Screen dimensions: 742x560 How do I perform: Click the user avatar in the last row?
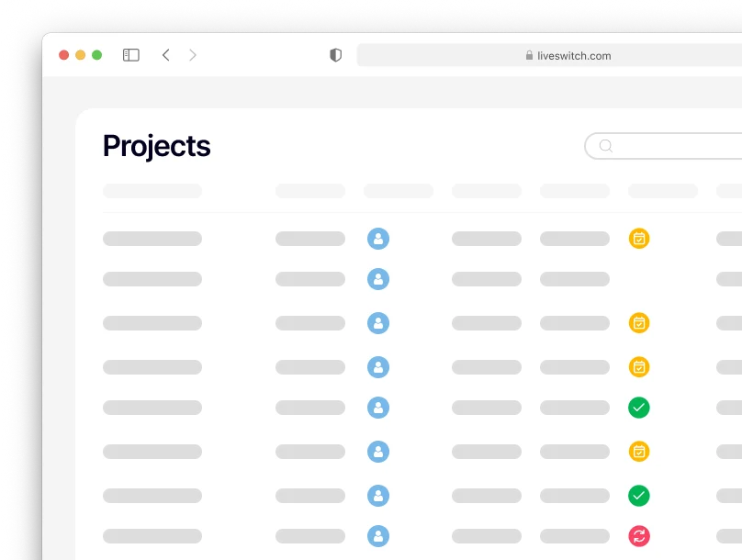(378, 536)
